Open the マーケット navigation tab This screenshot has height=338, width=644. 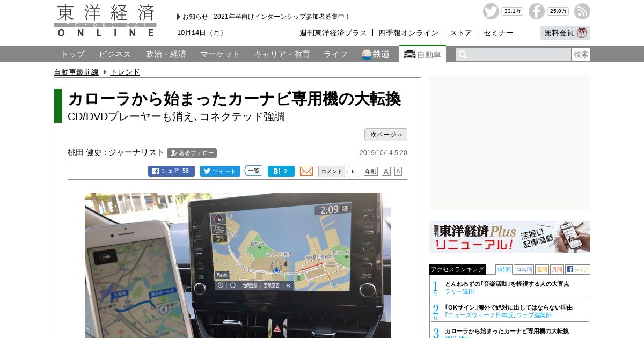(220, 54)
